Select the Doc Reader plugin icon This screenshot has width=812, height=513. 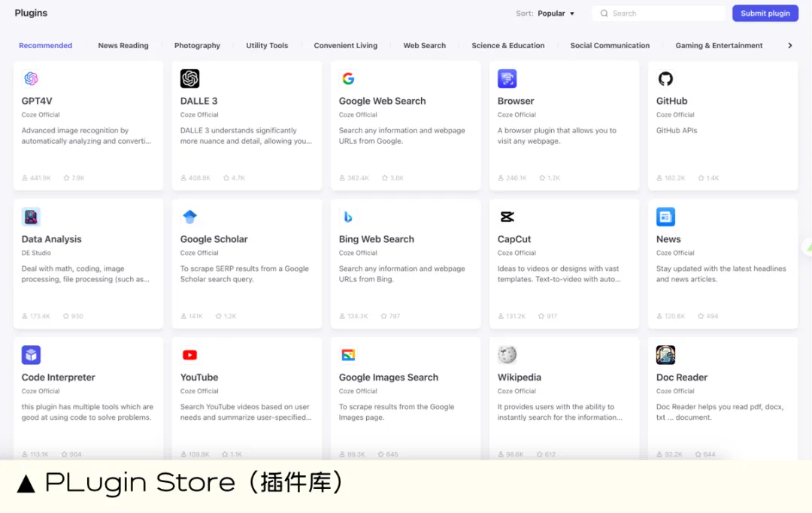click(665, 355)
